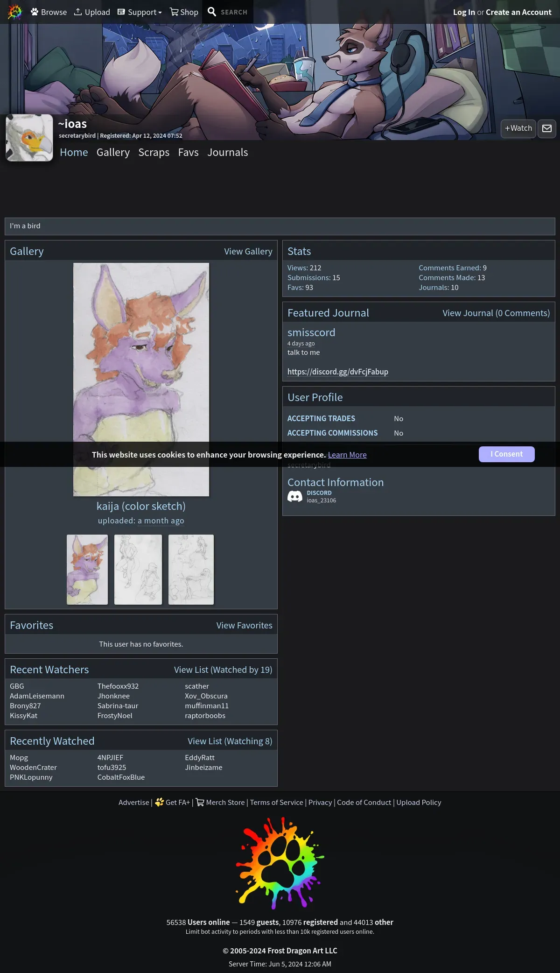The width and height of the screenshot is (560, 973).
Task: Click the Upload arrow icon
Action: coord(78,12)
